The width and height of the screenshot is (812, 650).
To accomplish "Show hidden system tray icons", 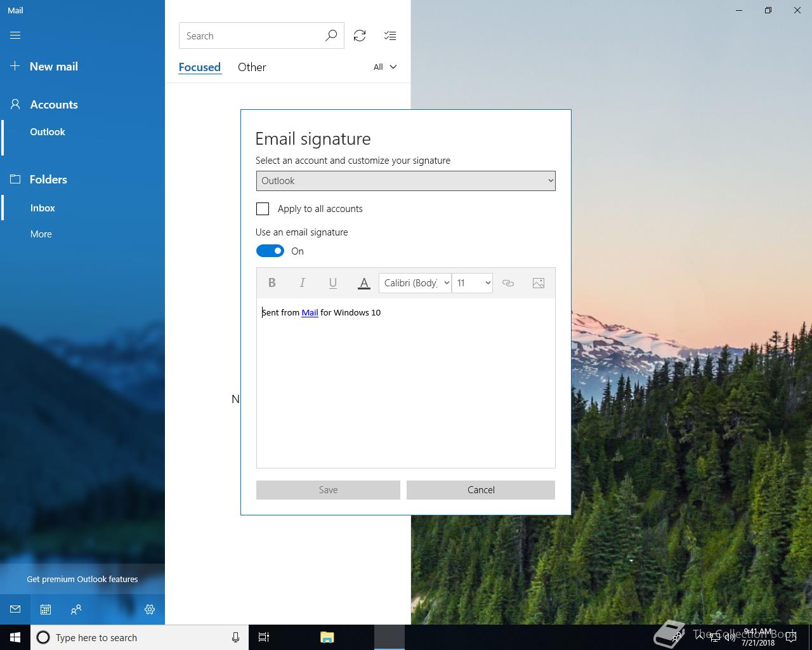I will click(x=700, y=637).
